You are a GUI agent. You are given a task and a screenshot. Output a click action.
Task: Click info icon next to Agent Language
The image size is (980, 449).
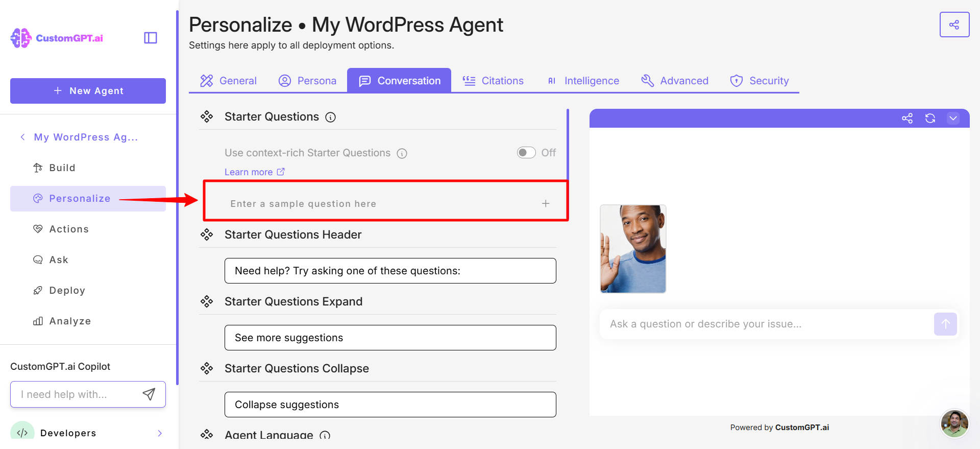click(325, 436)
